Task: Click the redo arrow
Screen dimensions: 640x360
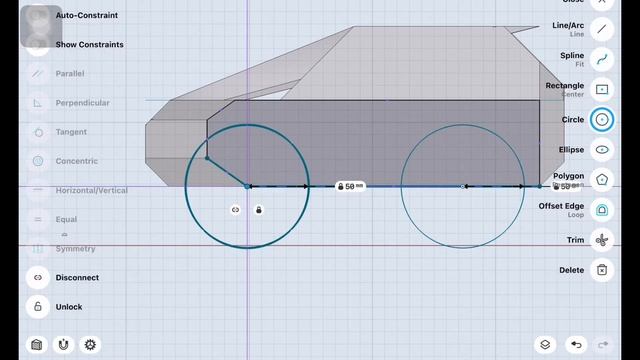Action: click(603, 345)
